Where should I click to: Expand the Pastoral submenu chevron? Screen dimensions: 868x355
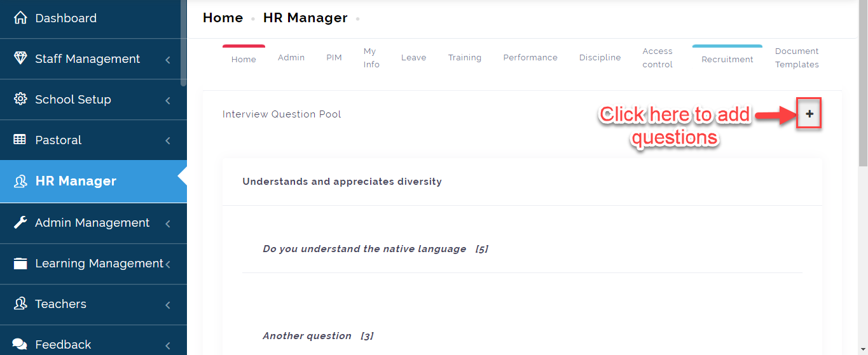pyautogui.click(x=168, y=141)
